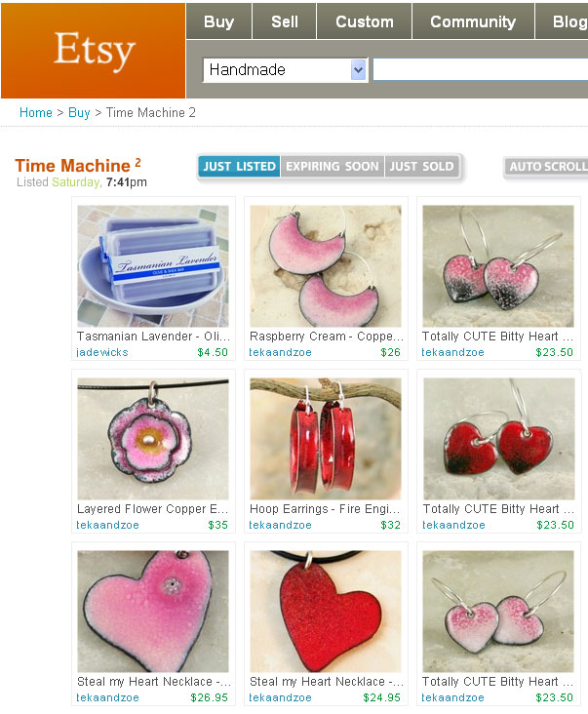Screen dimensions: 588x714
Task: Open the Steal my Heart Necklace $24.95 title
Action: tap(327, 682)
